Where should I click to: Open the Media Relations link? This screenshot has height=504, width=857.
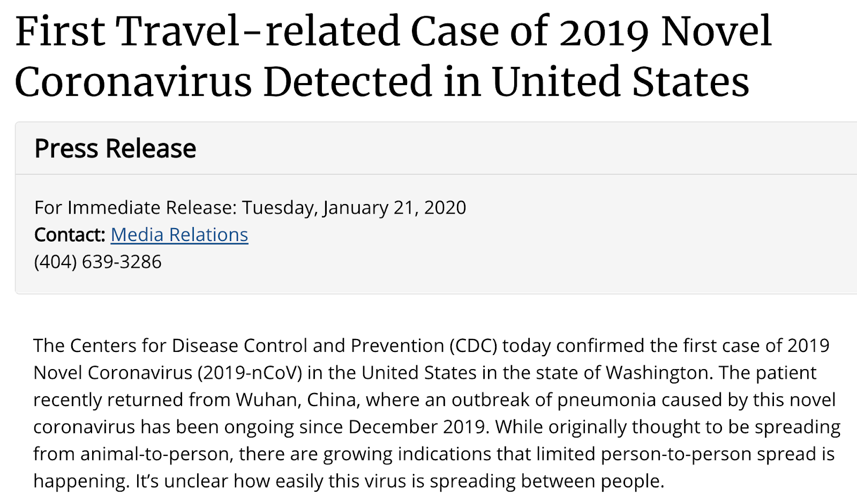(x=179, y=235)
